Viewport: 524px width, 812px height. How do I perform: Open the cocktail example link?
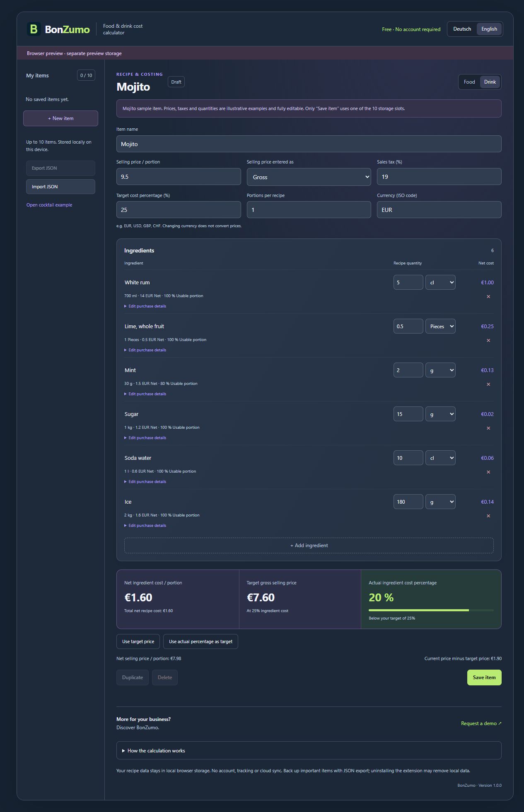(49, 205)
